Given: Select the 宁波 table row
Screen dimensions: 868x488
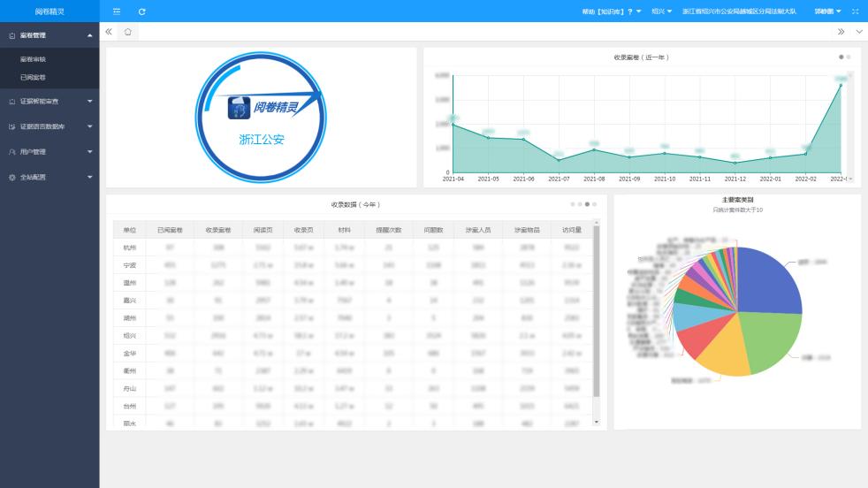Looking at the screenshot, I should [x=353, y=265].
